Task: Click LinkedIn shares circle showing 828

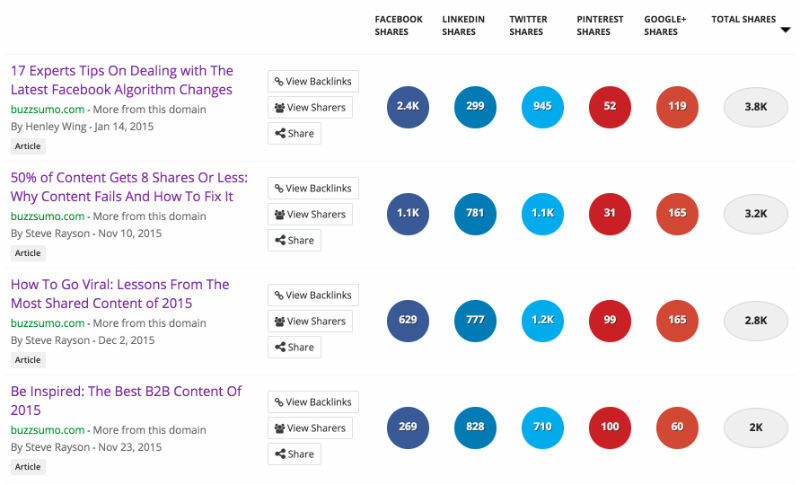Action: tap(475, 428)
